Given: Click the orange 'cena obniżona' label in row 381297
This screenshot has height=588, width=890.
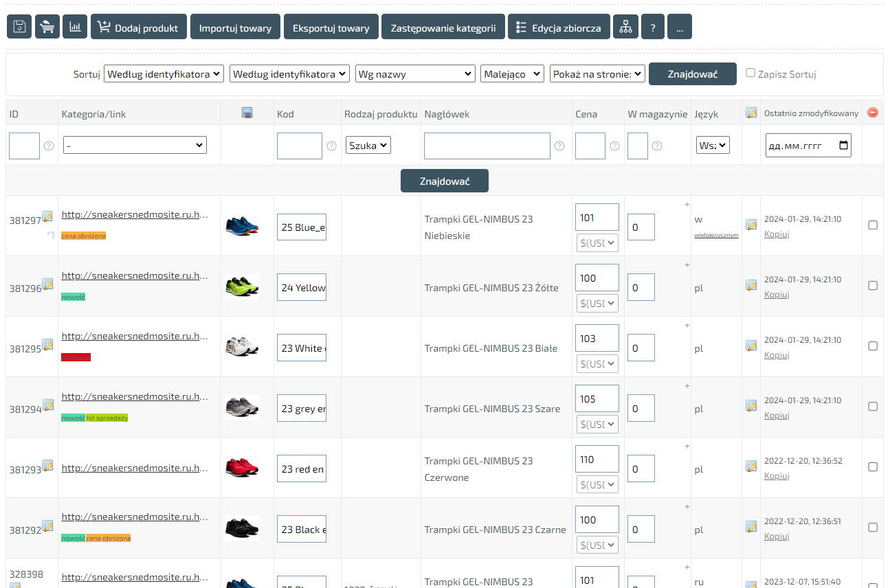Looking at the screenshot, I should pyautogui.click(x=84, y=236).
